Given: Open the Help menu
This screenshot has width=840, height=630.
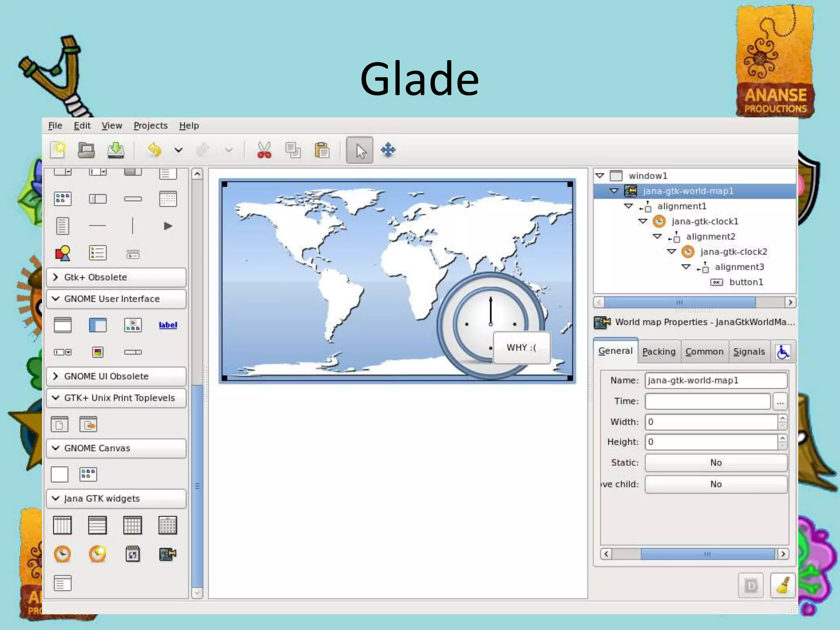Looking at the screenshot, I should point(189,126).
